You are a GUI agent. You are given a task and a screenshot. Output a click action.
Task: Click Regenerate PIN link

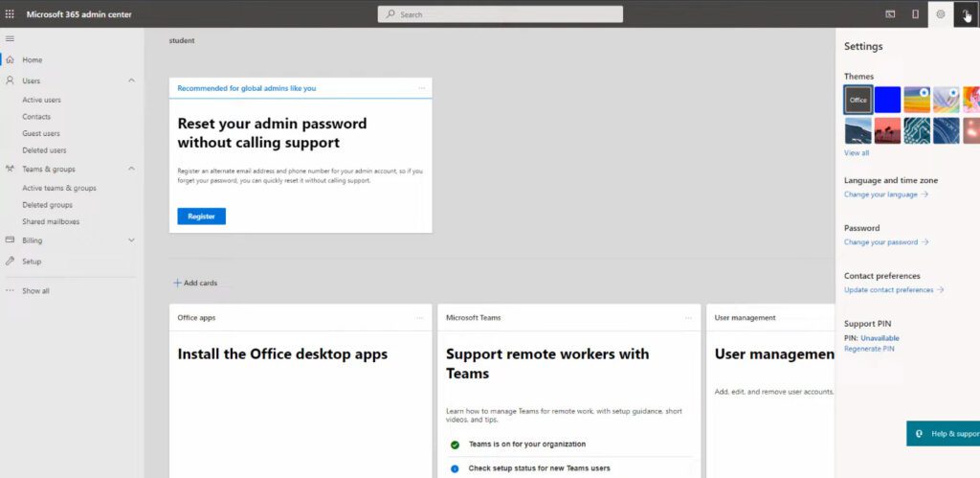tap(869, 349)
